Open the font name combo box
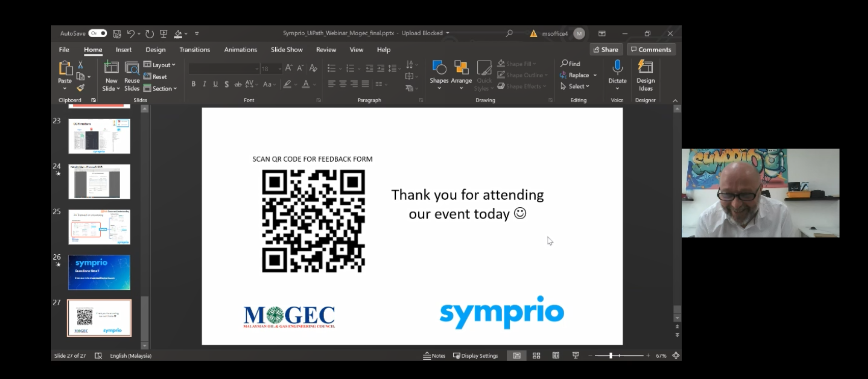This screenshot has width=868, height=379. (x=223, y=68)
